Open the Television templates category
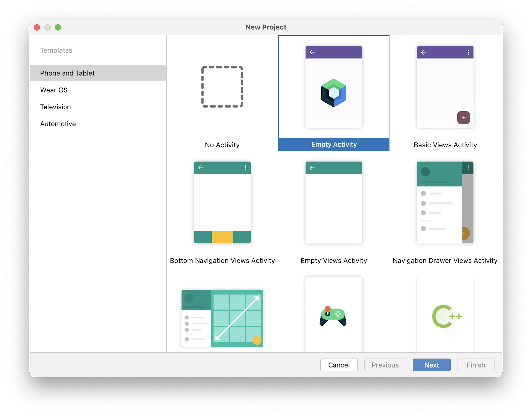 [55, 107]
